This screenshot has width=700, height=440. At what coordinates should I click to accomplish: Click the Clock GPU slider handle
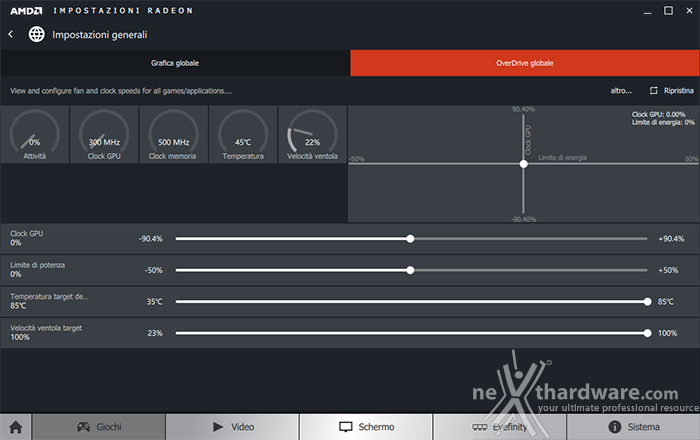tap(410, 239)
